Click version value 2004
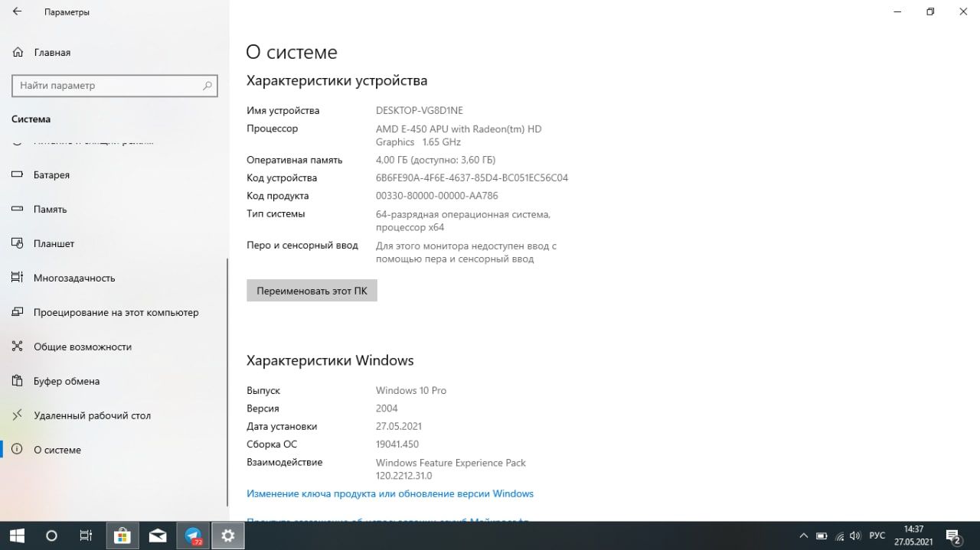980x550 pixels. click(387, 408)
